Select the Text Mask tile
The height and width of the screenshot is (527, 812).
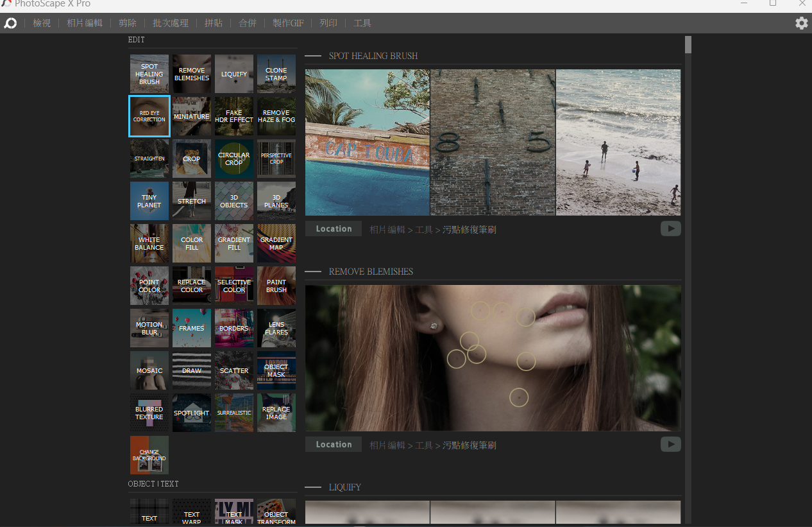(x=234, y=512)
